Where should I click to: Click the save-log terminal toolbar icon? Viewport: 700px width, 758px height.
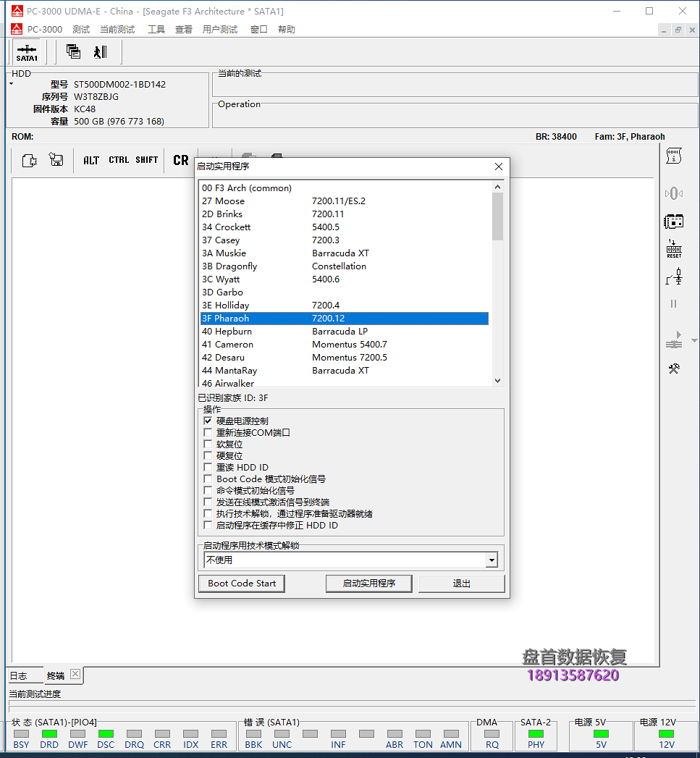[56, 159]
